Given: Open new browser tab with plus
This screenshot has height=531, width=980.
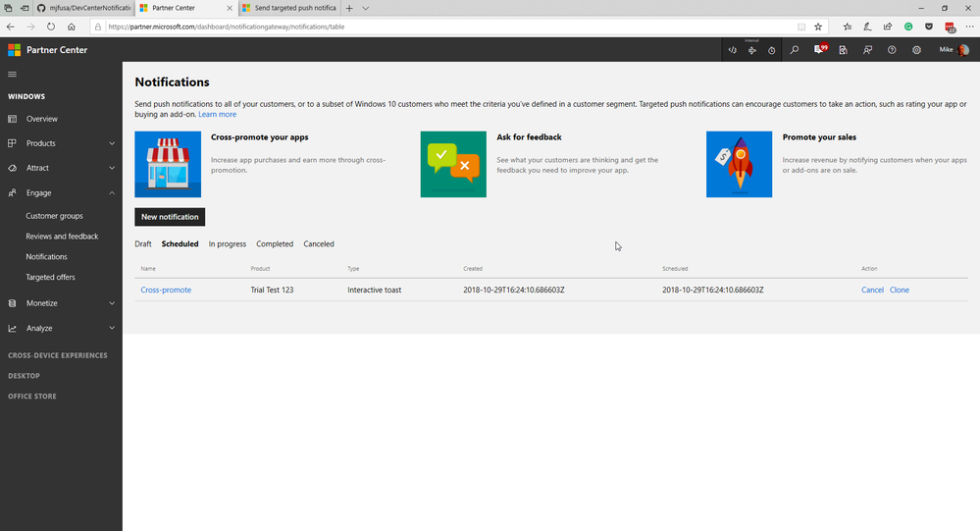Looking at the screenshot, I should tap(349, 8).
